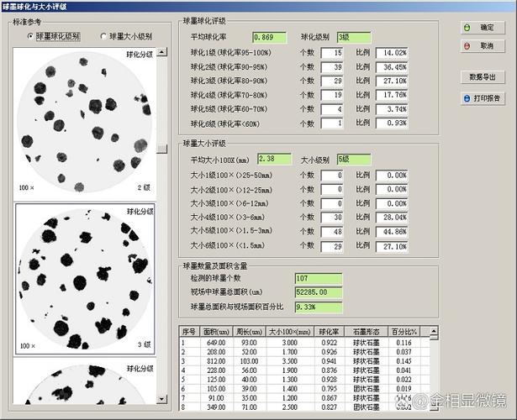517x420 pixels.
Task: Click the red icon on 取消 button
Action: pos(467,46)
